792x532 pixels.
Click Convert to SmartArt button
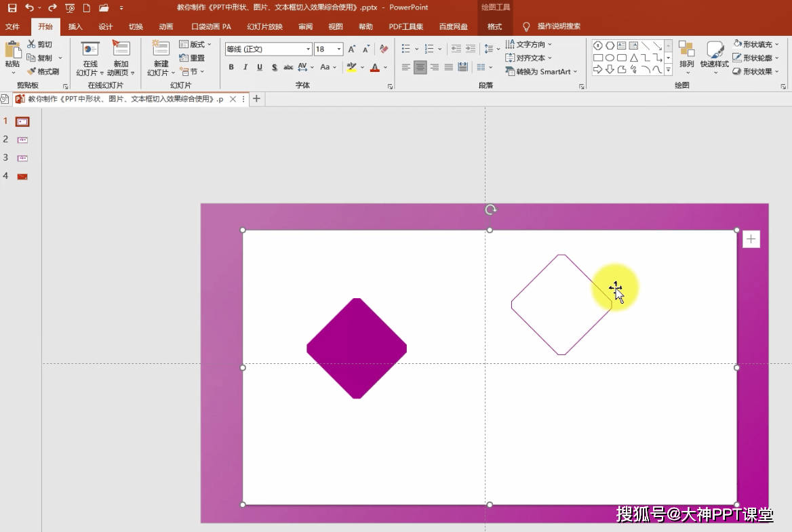tap(541, 71)
